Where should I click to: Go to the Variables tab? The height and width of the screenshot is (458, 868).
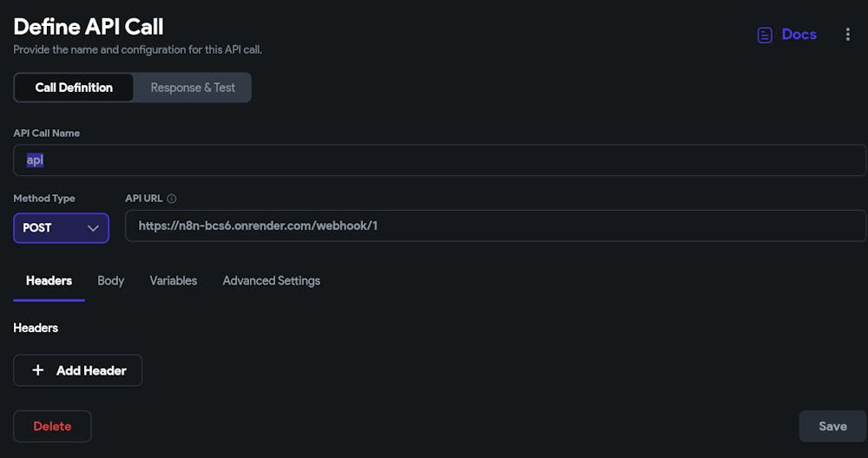(173, 281)
